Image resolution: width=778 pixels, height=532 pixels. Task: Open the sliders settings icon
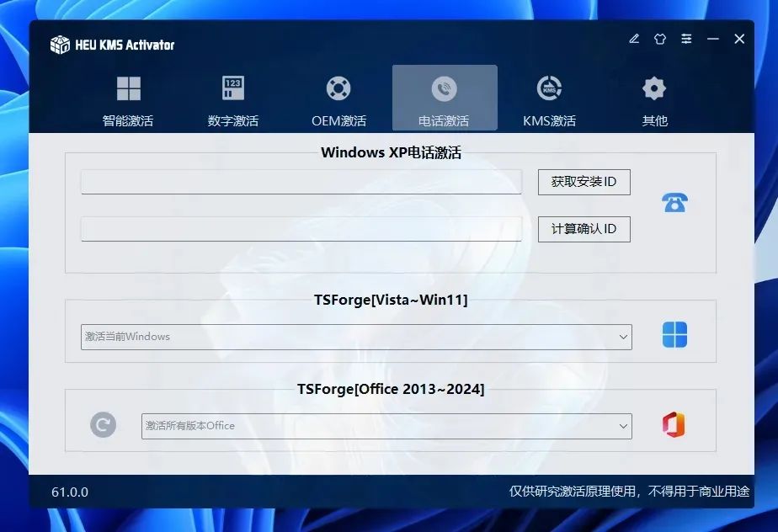point(686,39)
